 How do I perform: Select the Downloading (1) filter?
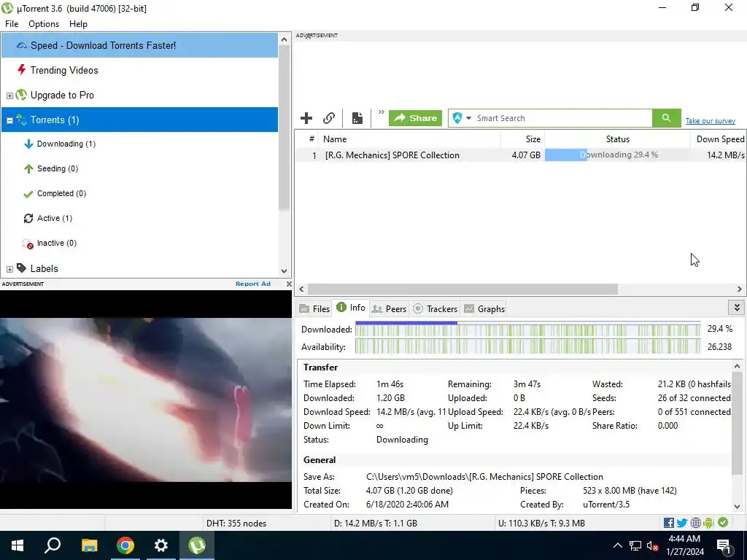(x=66, y=144)
